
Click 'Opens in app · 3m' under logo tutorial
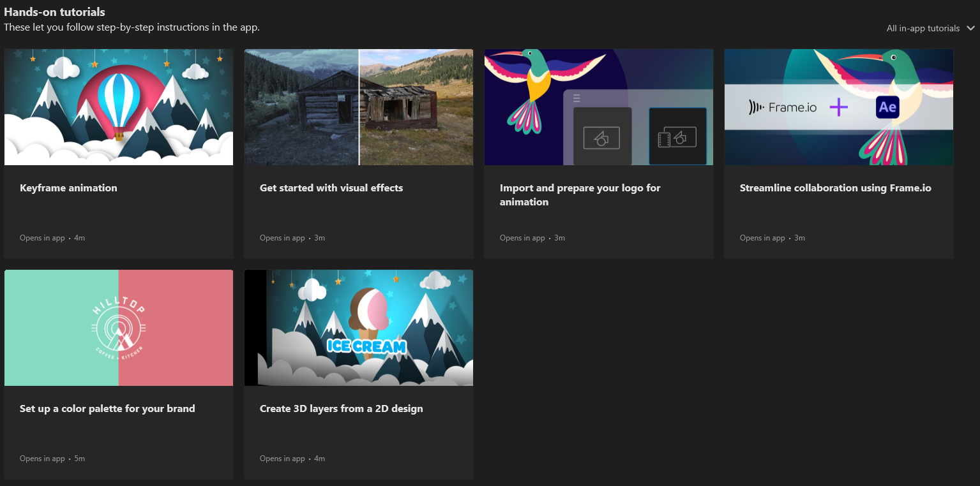tap(532, 238)
